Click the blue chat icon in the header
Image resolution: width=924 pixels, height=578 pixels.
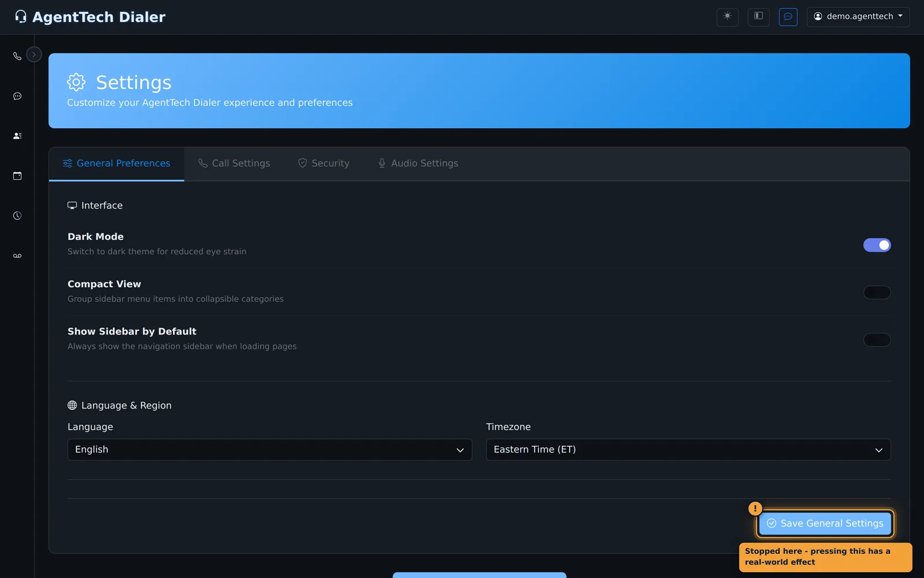788,16
